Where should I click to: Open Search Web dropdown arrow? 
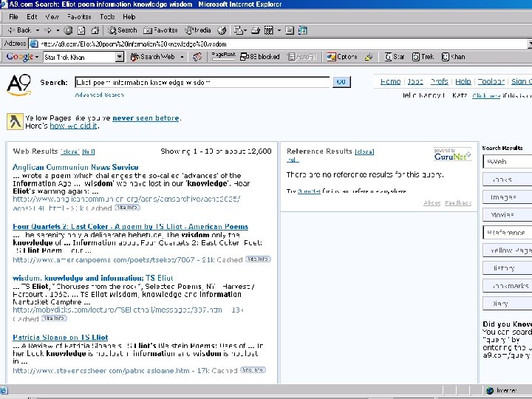pyautogui.click(x=182, y=57)
